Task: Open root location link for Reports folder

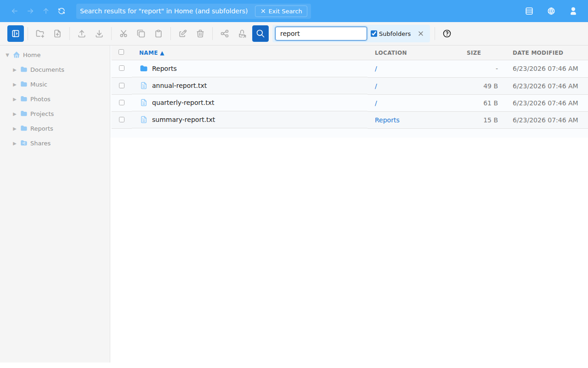Action: click(x=376, y=69)
